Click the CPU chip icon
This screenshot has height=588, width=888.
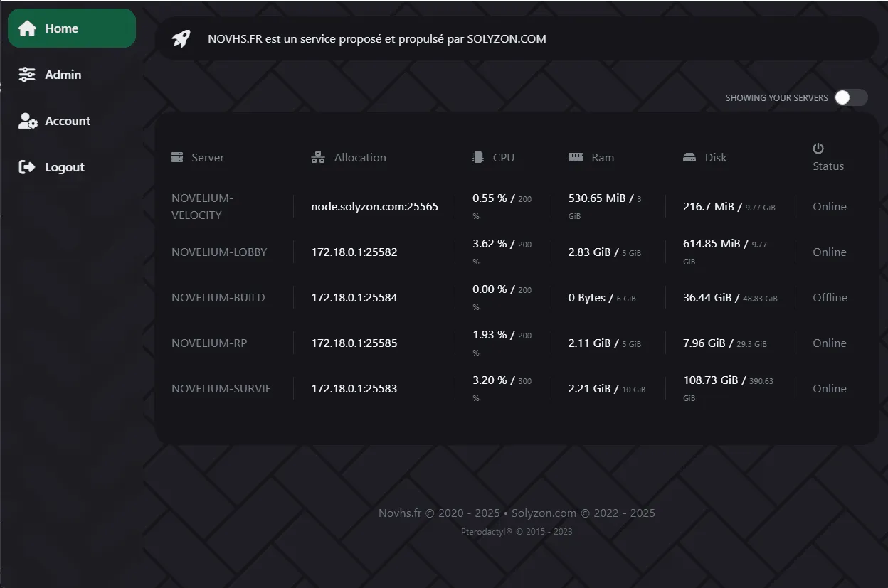[x=477, y=157]
